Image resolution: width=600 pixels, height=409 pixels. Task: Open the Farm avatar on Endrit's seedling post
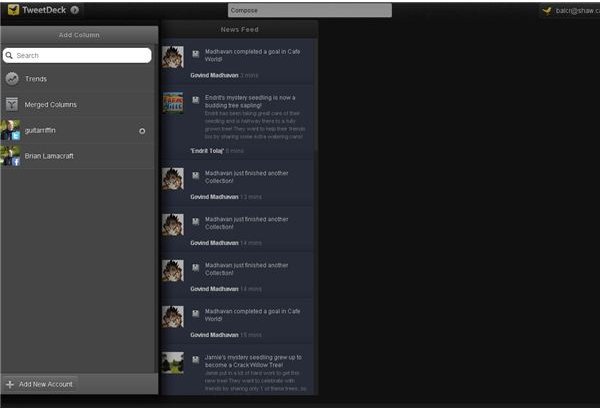(x=173, y=103)
